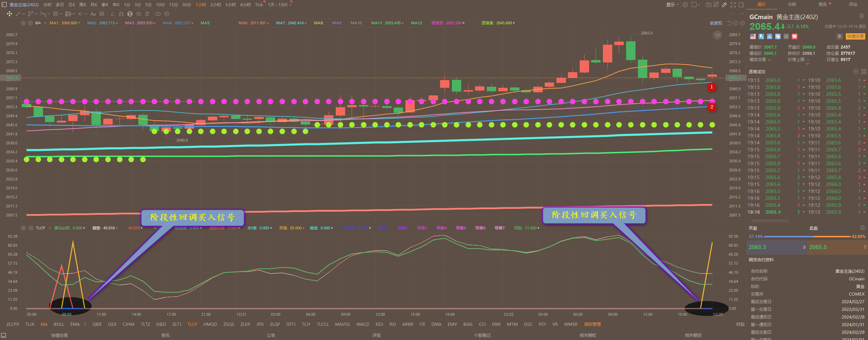Image resolution: width=868 pixels, height=340 pixels.
Task: Click the US flag market icon
Action: pos(753,36)
